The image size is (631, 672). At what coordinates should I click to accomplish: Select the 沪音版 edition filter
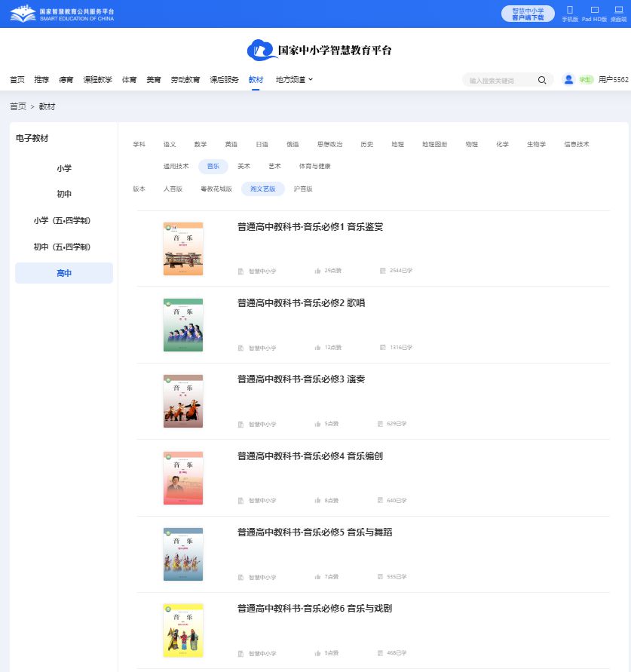click(303, 189)
